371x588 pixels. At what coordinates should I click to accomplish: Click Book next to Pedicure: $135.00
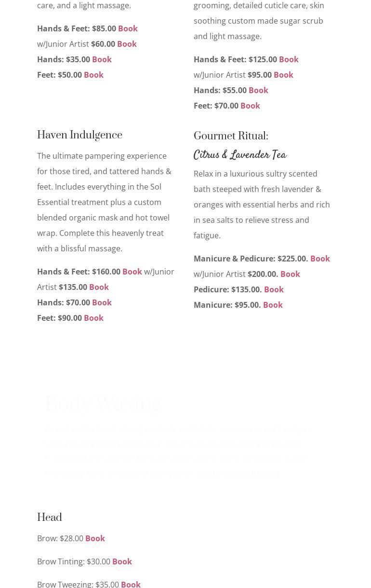pos(274,289)
